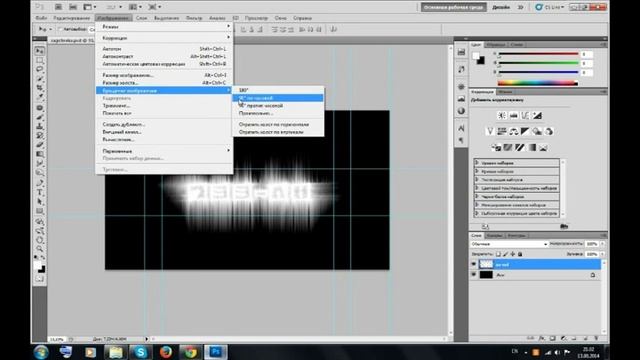Add a Gradient Map adjustment
Image resolution: width=640 pixels, height=360 pixels.
pos(531,147)
